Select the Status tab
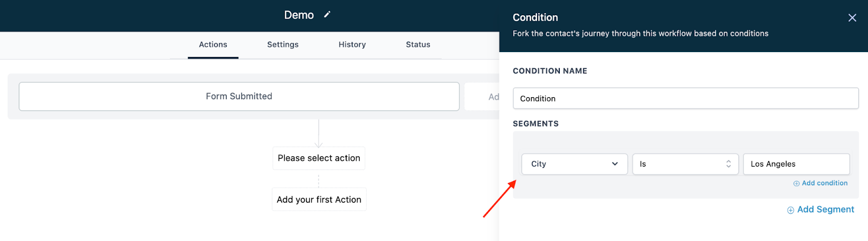868x241 pixels. [x=418, y=45]
